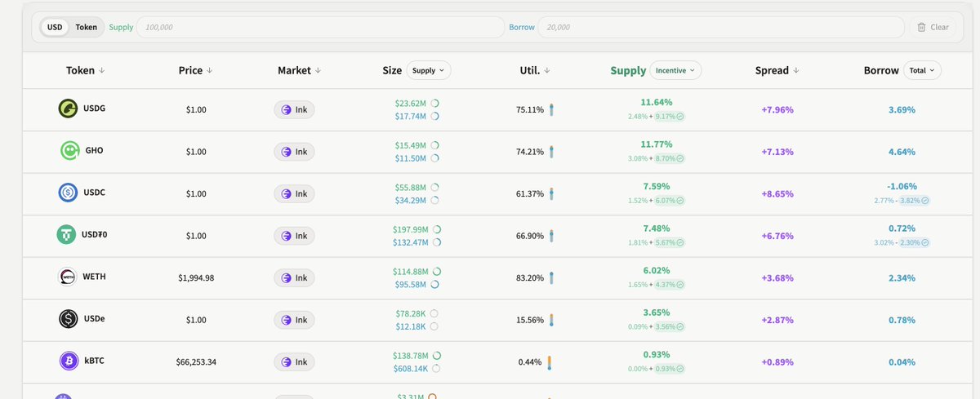Click the Supply amount input field
This screenshot has height=399, width=980.
click(x=320, y=27)
